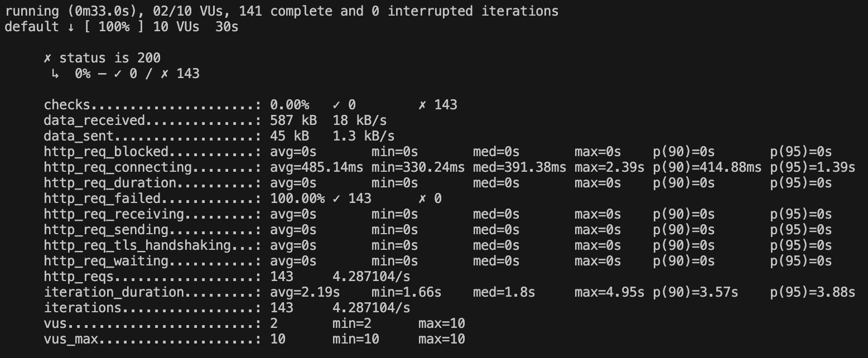Screen dimensions: 868x358
Task: Select the "vus_max" metric label
Action: [71, 339]
